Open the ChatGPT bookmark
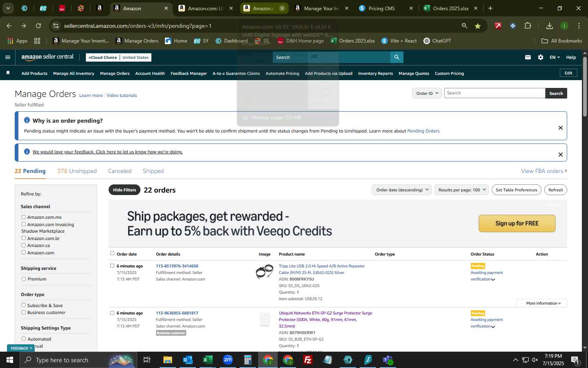Viewport: 588px width, 368px height. tap(437, 40)
